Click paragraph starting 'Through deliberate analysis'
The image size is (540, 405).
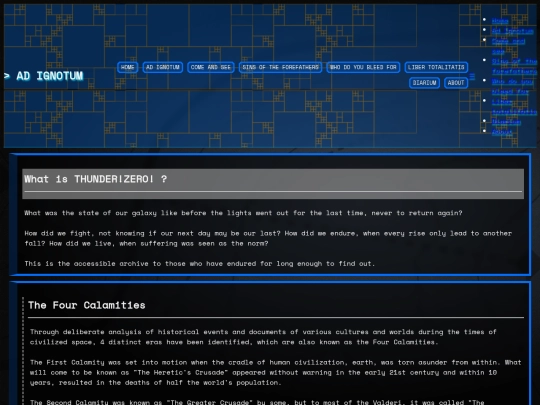tap(263, 337)
